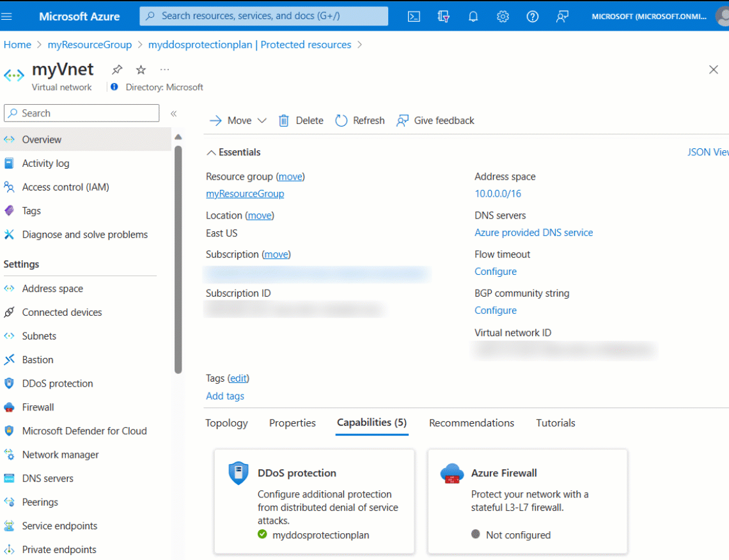This screenshot has height=560, width=729.
Task: Pin myVnet to dashboard
Action: (116, 70)
